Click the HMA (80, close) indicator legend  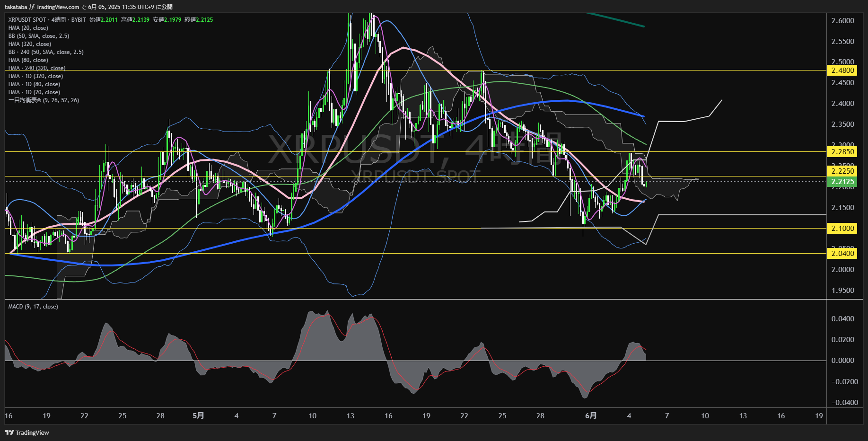tap(28, 60)
